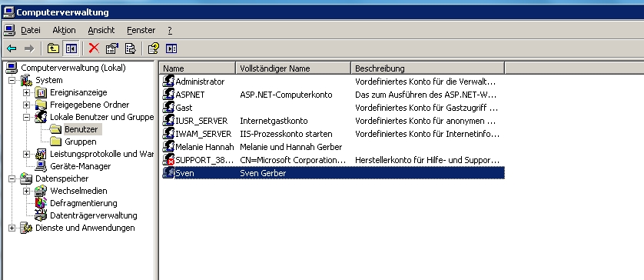Viewport: 644px width, 280px height.
Task: Click the Leistungsprotokolle tree icon
Action: [x=41, y=154]
